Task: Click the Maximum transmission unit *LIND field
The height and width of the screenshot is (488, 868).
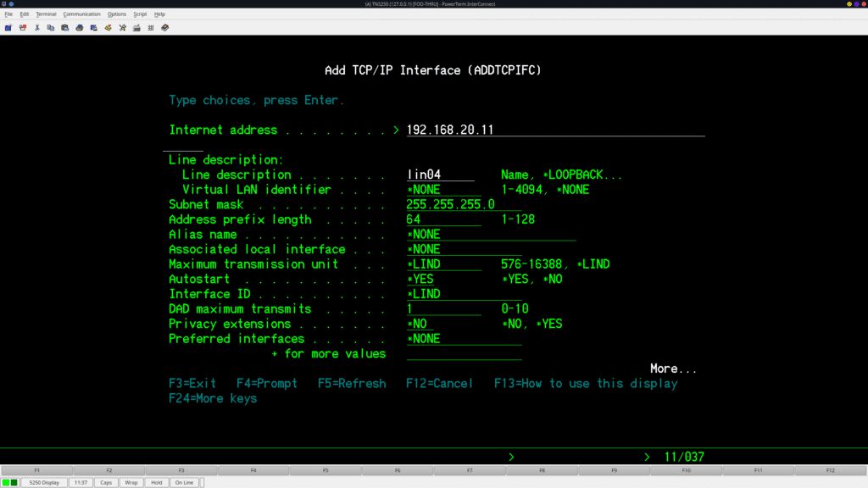Action: click(x=444, y=264)
